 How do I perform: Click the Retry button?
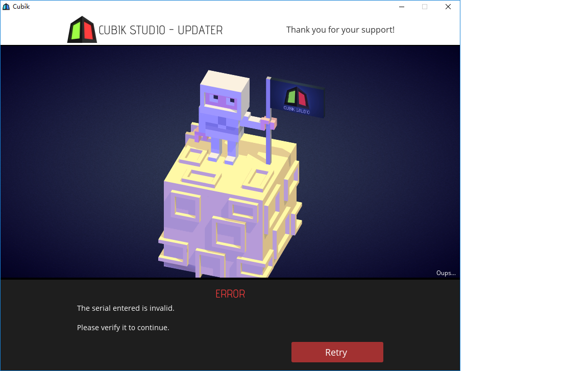point(337,352)
